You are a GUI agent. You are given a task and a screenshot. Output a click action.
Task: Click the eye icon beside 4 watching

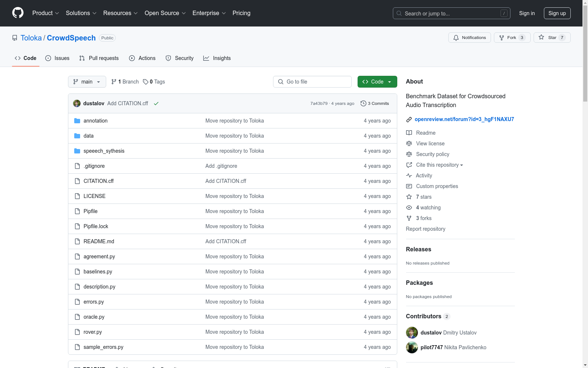(x=409, y=208)
